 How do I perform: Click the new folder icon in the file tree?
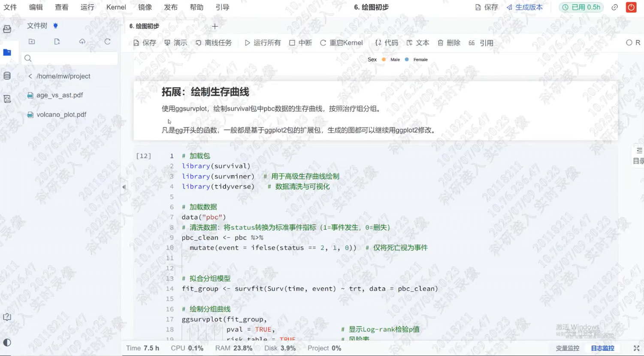click(x=32, y=42)
